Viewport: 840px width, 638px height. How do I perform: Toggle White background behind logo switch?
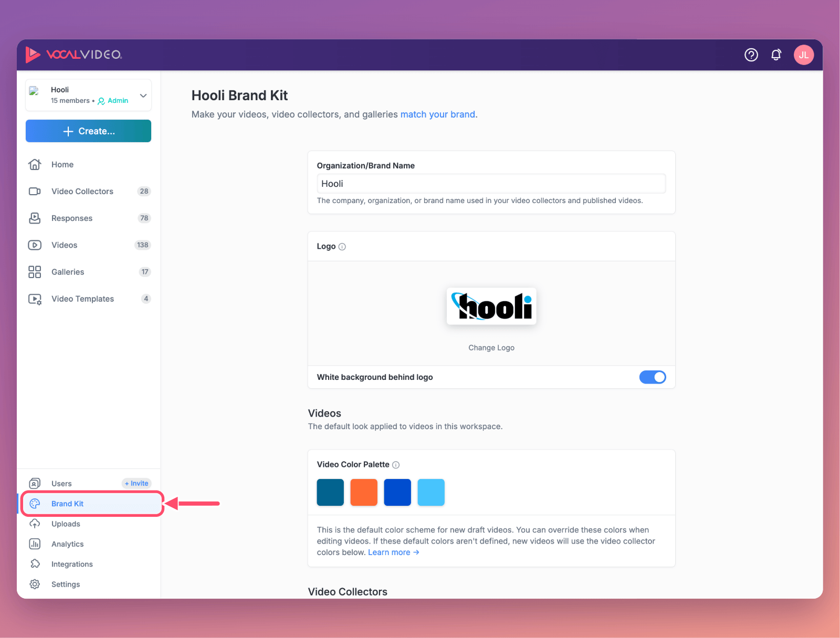(x=653, y=377)
